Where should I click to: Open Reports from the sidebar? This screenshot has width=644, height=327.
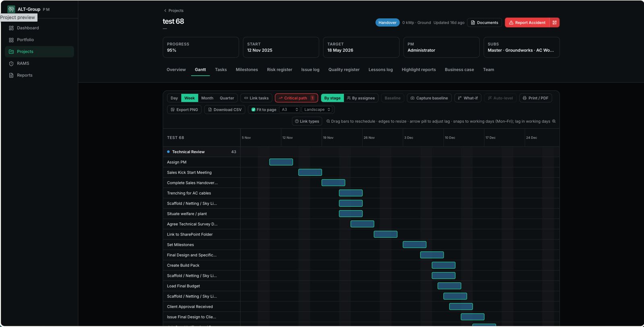pos(39,75)
